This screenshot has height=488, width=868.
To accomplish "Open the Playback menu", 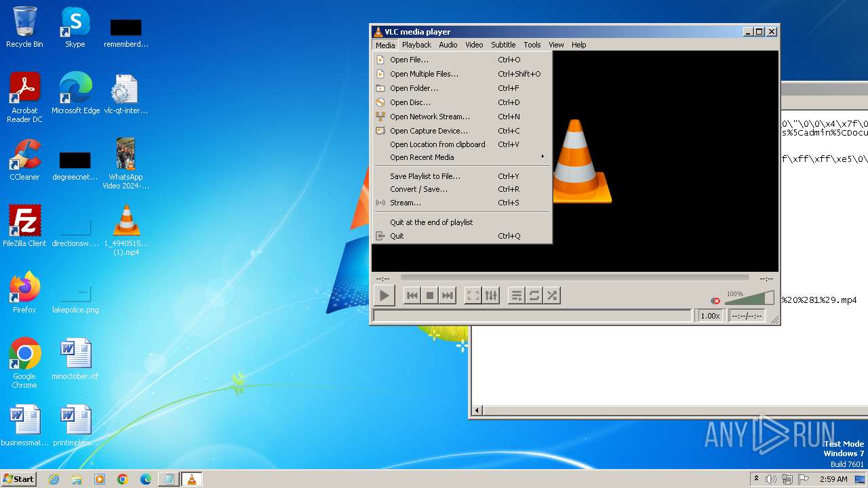I will 416,45.
